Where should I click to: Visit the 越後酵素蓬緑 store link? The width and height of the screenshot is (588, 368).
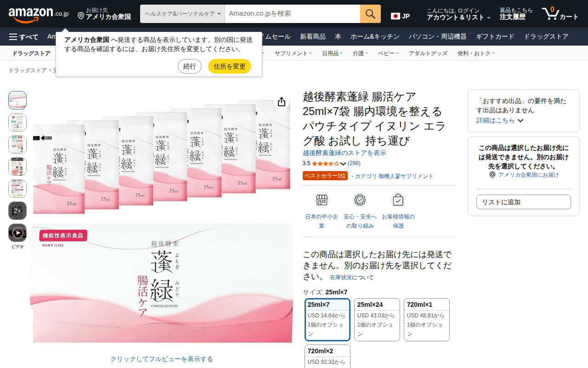[345, 153]
